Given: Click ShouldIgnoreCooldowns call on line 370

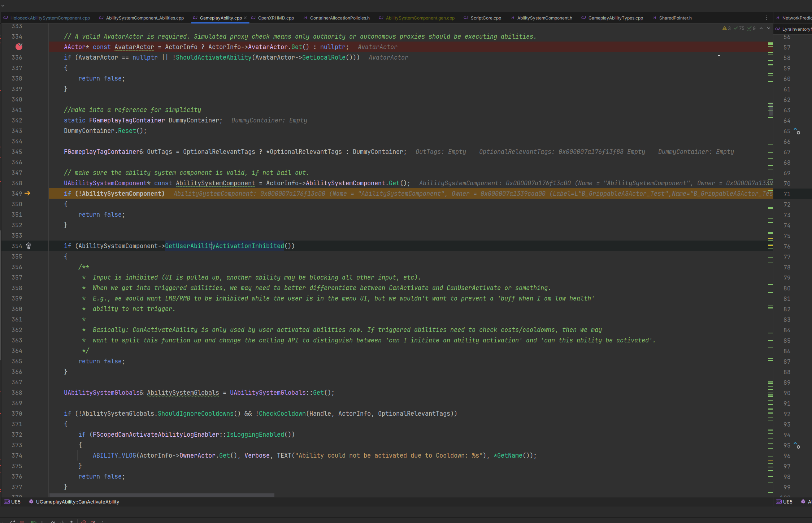Looking at the screenshot, I should point(196,414).
